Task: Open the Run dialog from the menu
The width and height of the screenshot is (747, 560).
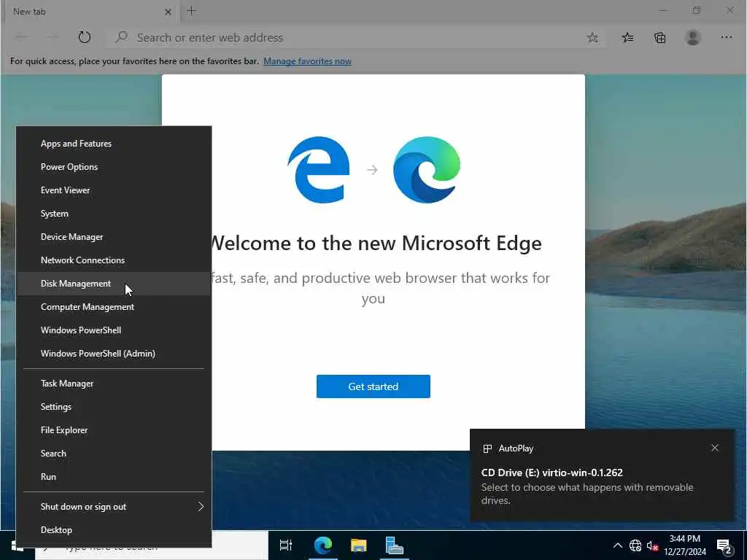Action: click(115, 477)
